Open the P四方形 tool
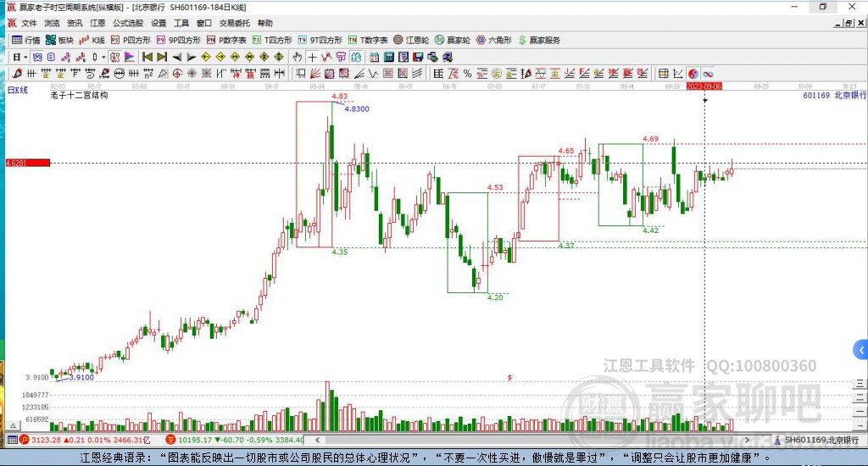868x466 pixels. point(131,40)
